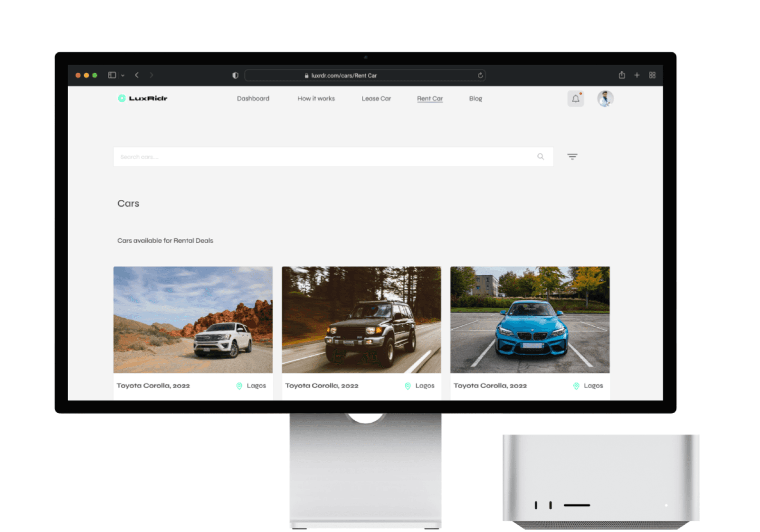Click the luxrdr.com address bar
Screen dimensions: 760x532
365,76
